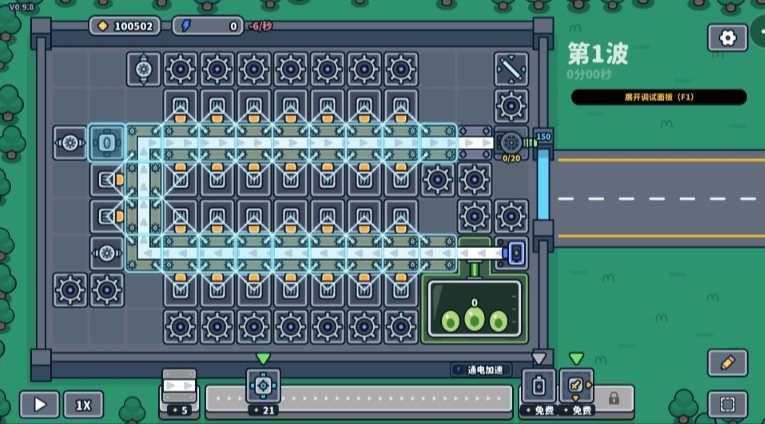
Task: Select the upper of the two side-facing emitters
Action: point(107,180)
